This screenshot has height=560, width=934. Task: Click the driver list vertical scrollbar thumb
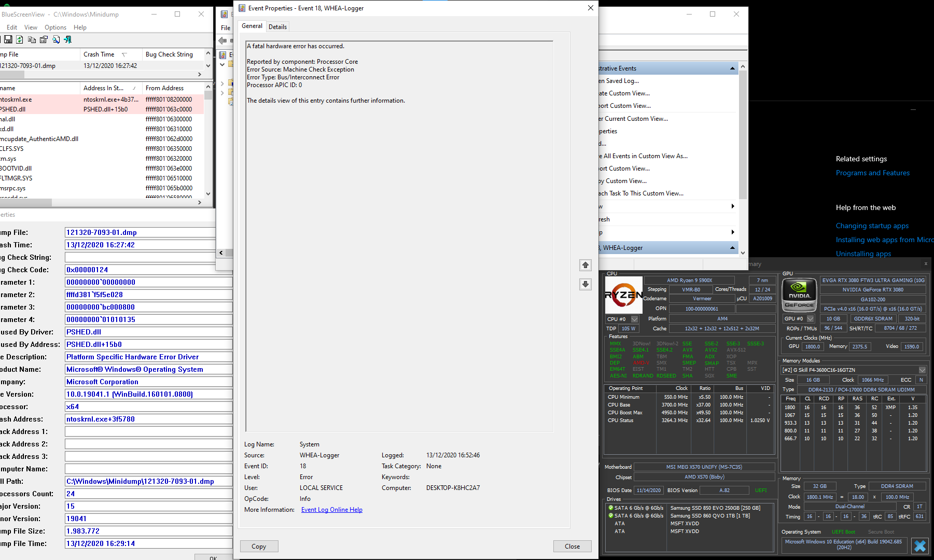coord(208,95)
